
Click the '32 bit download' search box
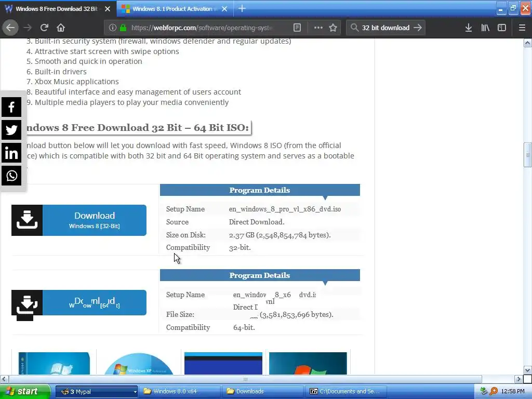pyautogui.click(x=385, y=28)
